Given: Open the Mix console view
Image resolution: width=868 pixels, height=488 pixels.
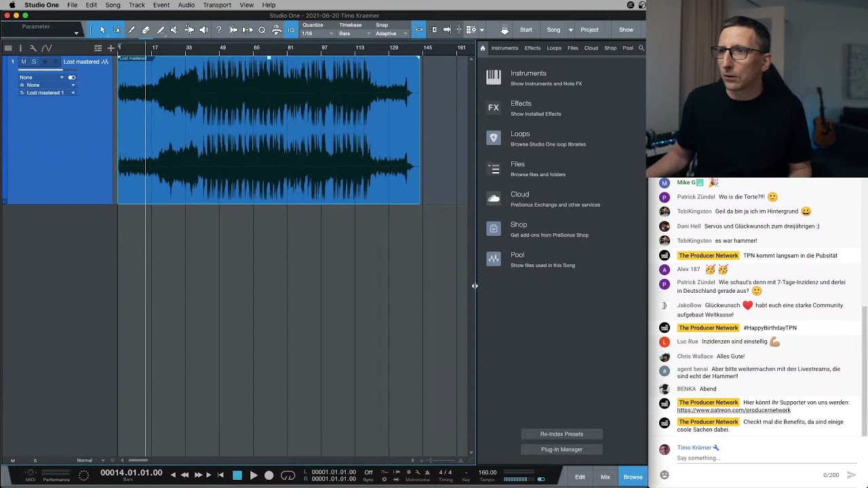Looking at the screenshot, I should coord(605,477).
